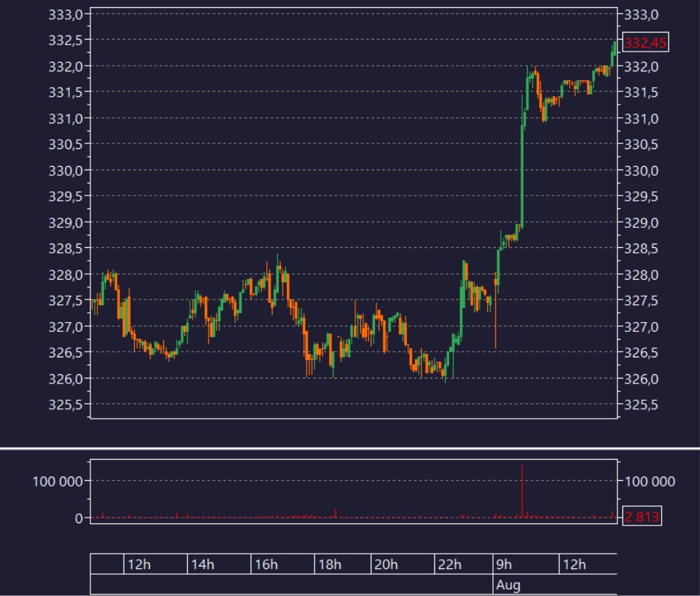Click 329,0 on the right price axis
Image resolution: width=700 pixels, height=596 pixels.
click(641, 222)
